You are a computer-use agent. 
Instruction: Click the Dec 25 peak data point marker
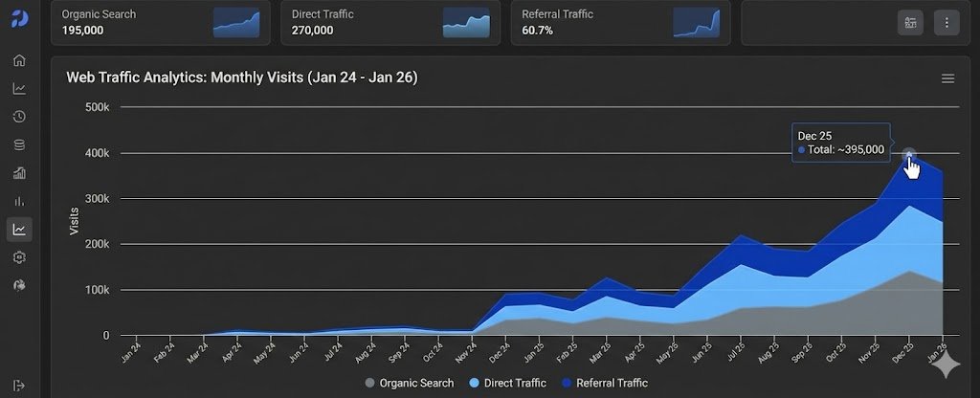coord(909,155)
